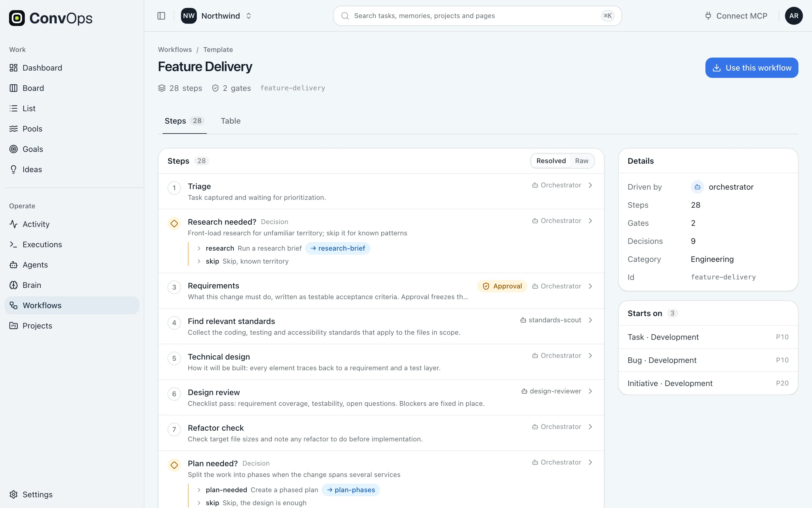Expand the Triage step chevron
Viewport: 812px width, 508px height.
pyautogui.click(x=590, y=185)
